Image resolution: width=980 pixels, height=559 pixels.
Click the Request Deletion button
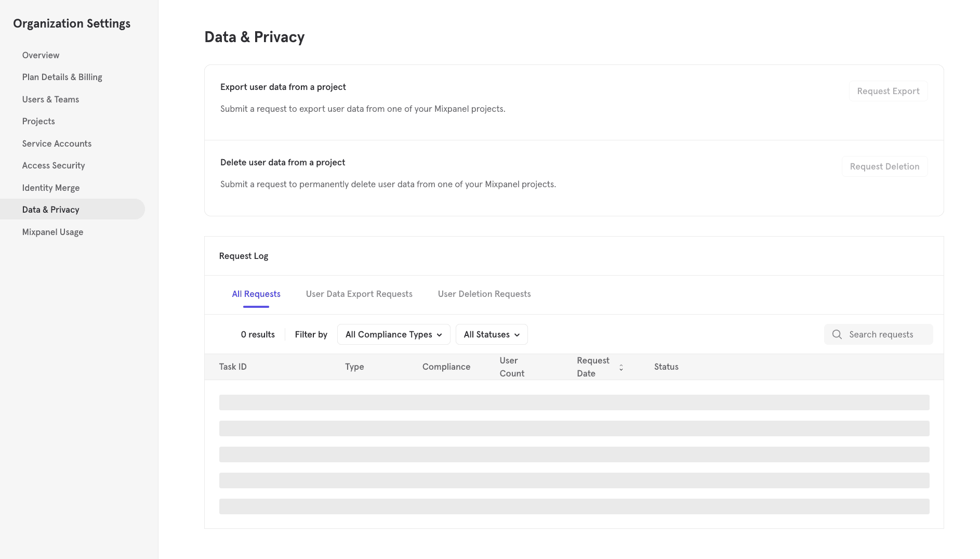[x=884, y=166]
